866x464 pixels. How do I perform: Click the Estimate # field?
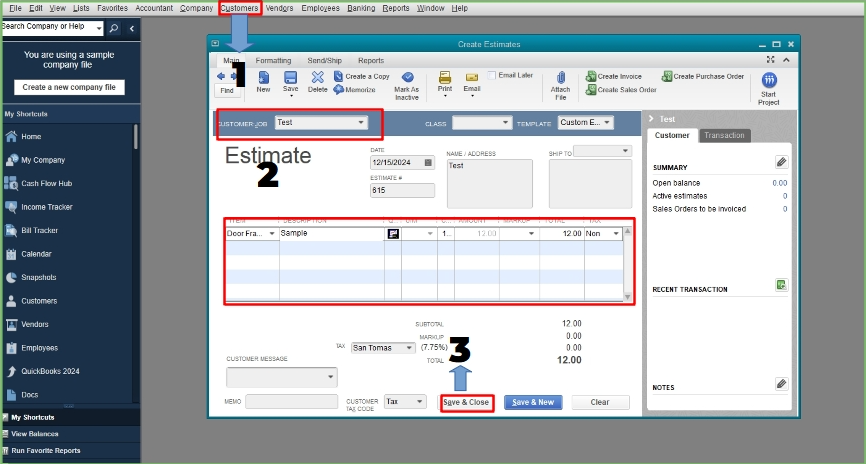(402, 190)
